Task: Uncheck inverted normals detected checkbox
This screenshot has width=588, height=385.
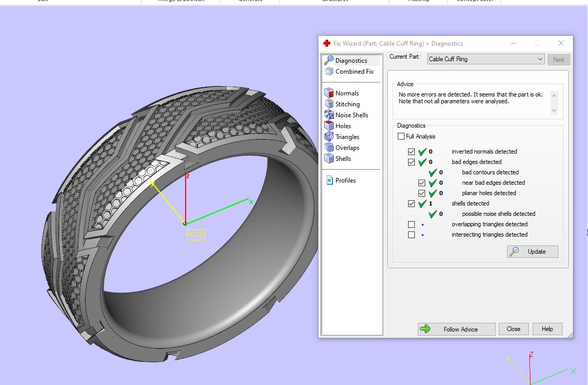Action: pos(411,152)
